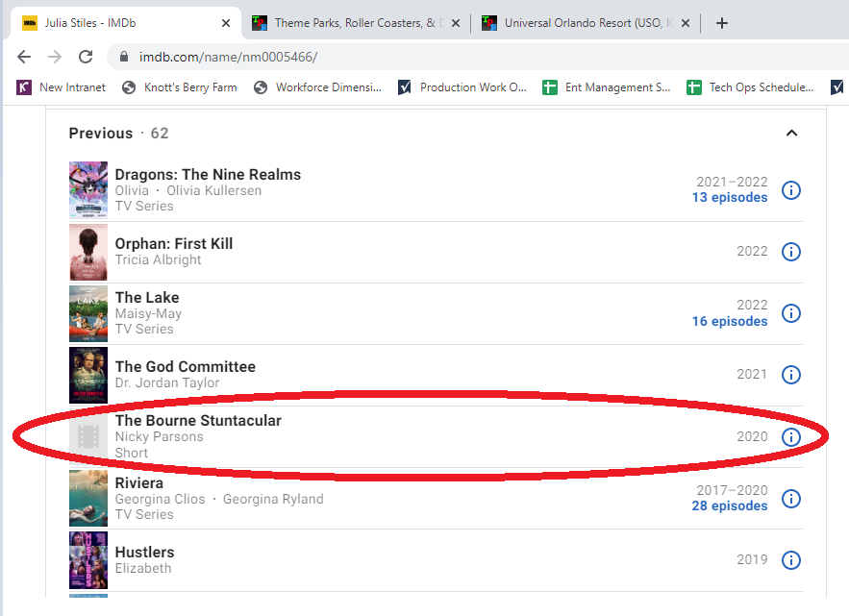The height and width of the screenshot is (616, 849).
Task: Open Workforce Dimensions bookmark
Action: [x=318, y=87]
